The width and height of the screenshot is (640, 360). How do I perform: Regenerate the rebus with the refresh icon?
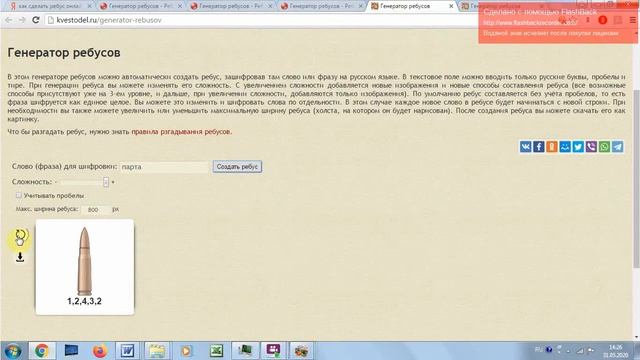click(20, 235)
